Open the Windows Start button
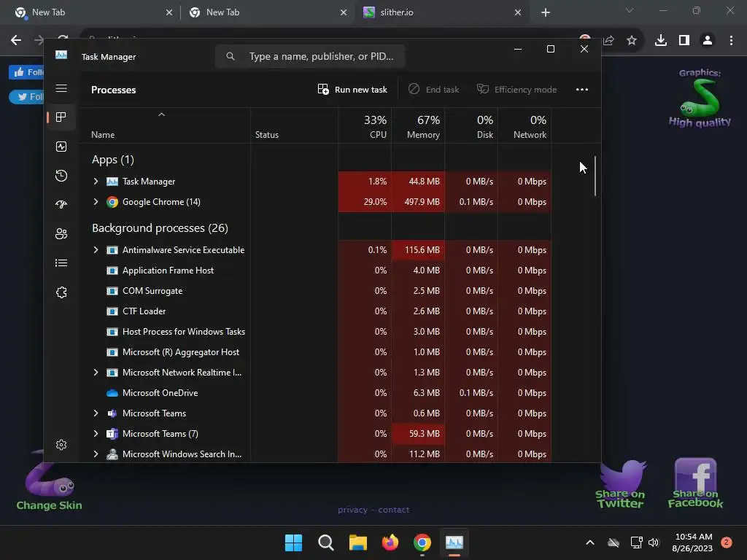The image size is (747, 560). 293,542
